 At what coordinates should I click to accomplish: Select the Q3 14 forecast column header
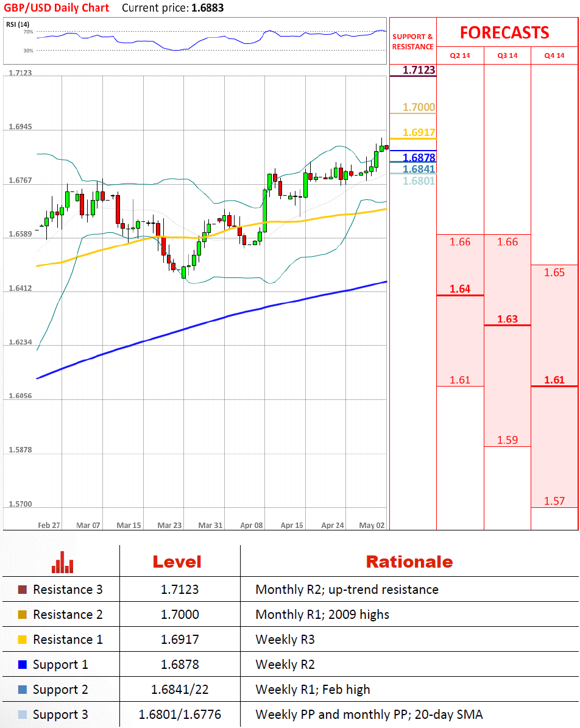click(x=507, y=55)
